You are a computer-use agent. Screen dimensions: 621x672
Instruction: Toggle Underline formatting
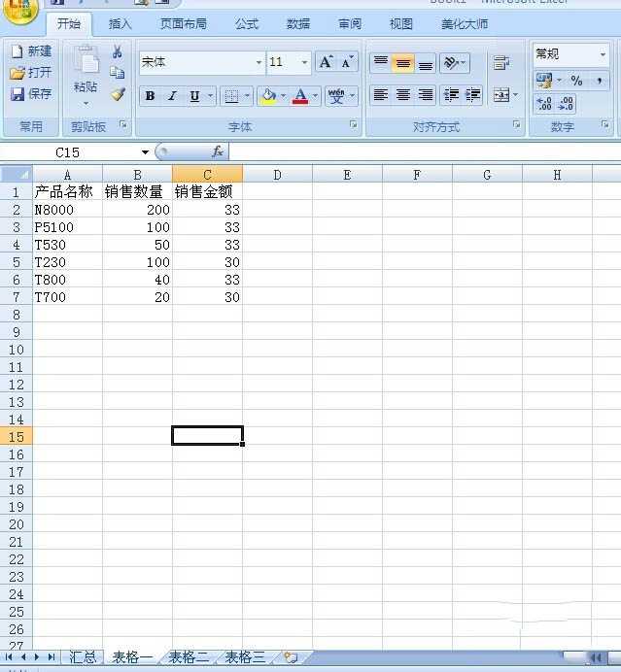pyautogui.click(x=194, y=96)
